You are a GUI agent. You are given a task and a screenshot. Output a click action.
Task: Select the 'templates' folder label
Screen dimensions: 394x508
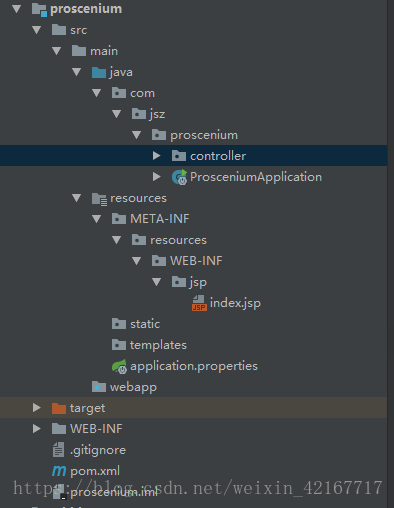[158, 345]
